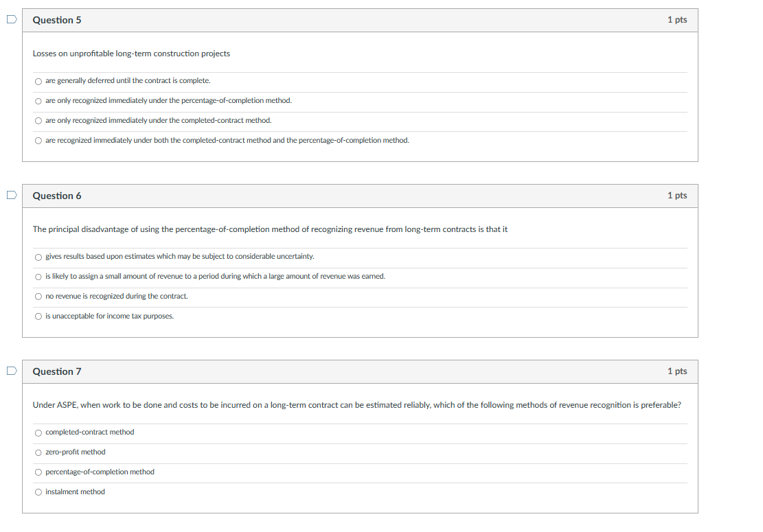Click the Question 7 header
This screenshot has height=532, width=763.
tap(58, 371)
